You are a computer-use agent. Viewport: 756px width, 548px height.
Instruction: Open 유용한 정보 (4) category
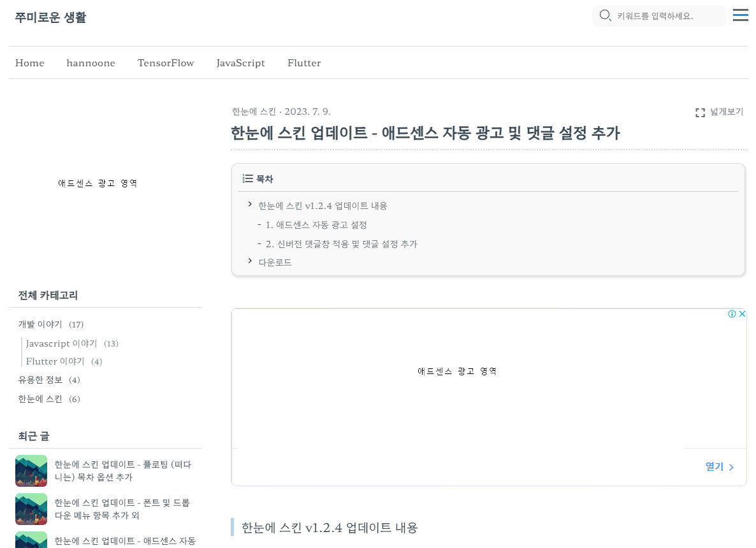(49, 380)
